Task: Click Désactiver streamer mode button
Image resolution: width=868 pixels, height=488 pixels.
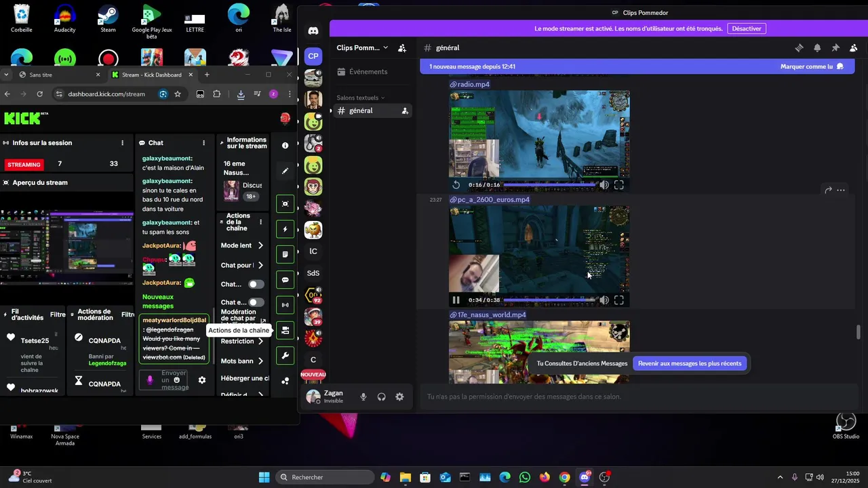Action: [x=747, y=28]
